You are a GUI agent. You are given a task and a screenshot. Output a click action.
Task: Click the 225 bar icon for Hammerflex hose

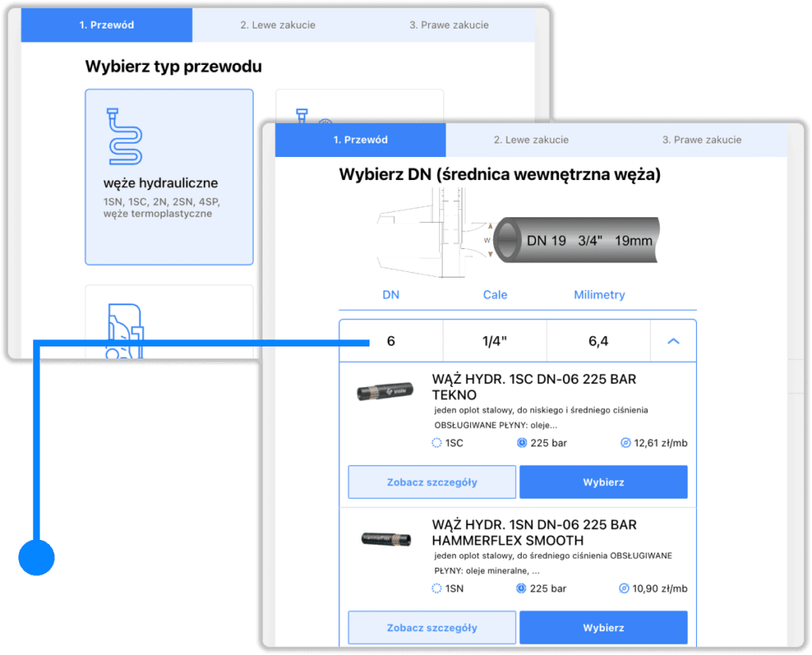(522, 588)
